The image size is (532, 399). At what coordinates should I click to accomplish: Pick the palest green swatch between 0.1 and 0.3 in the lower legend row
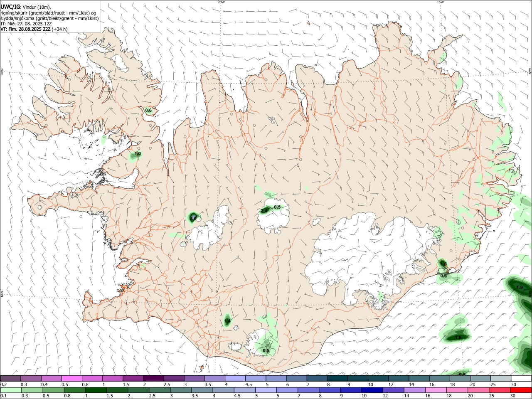(x=10, y=390)
